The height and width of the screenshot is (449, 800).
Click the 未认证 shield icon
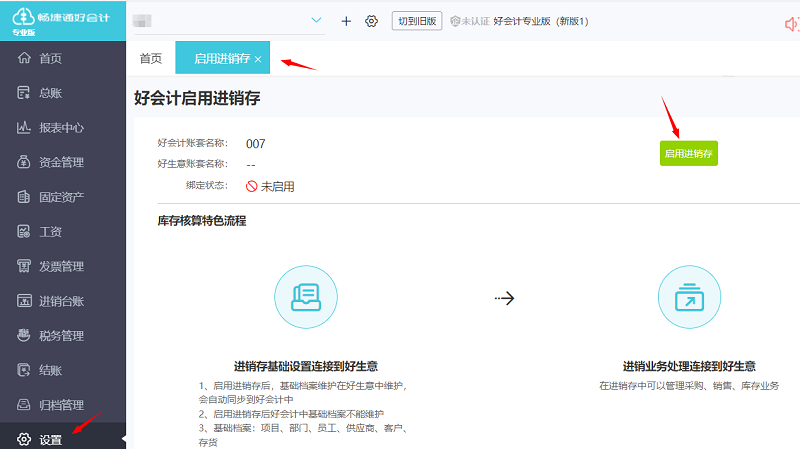(455, 21)
